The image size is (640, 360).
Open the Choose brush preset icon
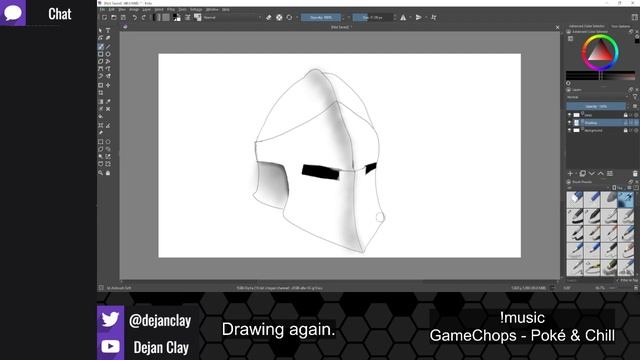coord(198,18)
